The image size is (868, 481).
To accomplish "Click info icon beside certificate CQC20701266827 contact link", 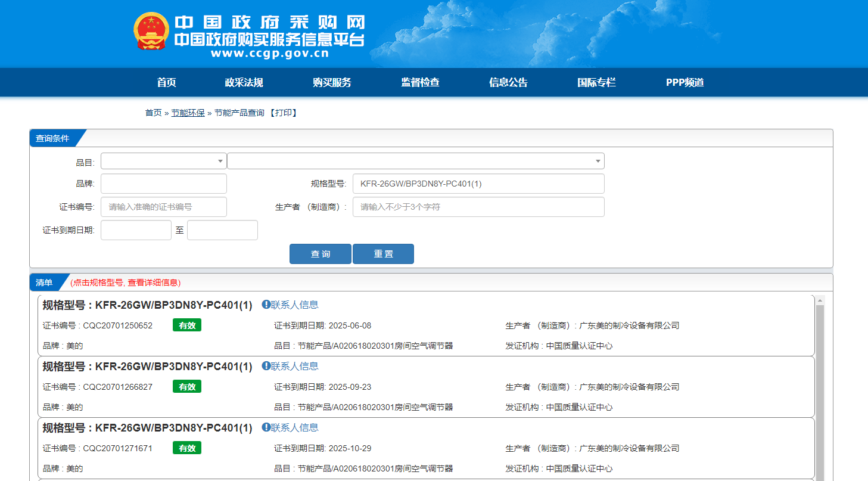I will [266, 366].
